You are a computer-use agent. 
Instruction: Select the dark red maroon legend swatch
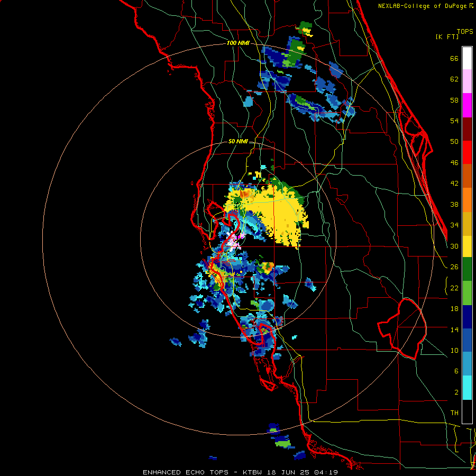click(x=467, y=129)
